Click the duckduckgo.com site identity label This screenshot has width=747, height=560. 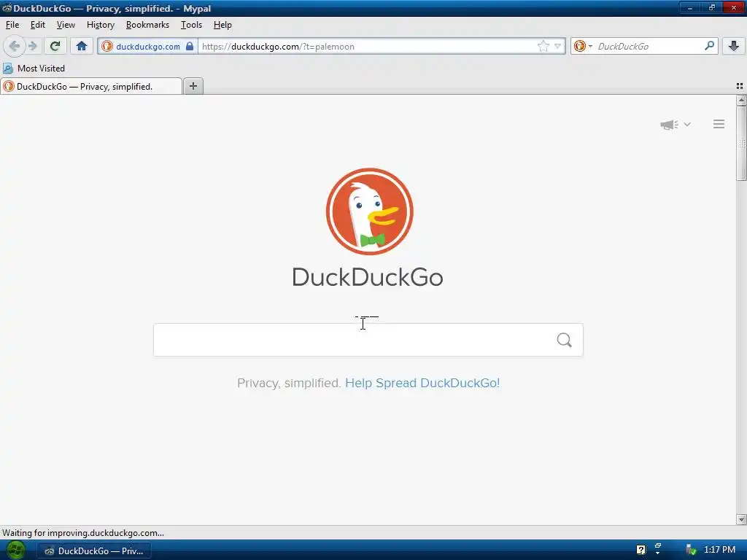point(148,46)
